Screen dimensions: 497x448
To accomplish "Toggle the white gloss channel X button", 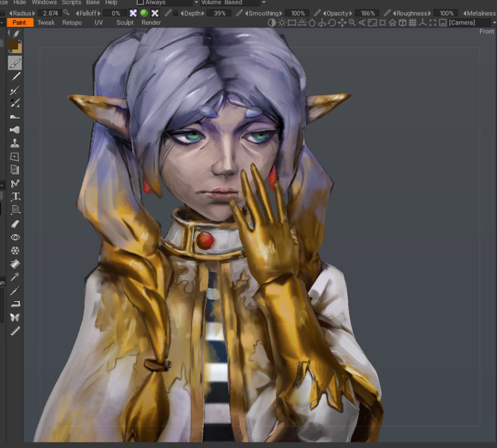I will pyautogui.click(x=155, y=13).
